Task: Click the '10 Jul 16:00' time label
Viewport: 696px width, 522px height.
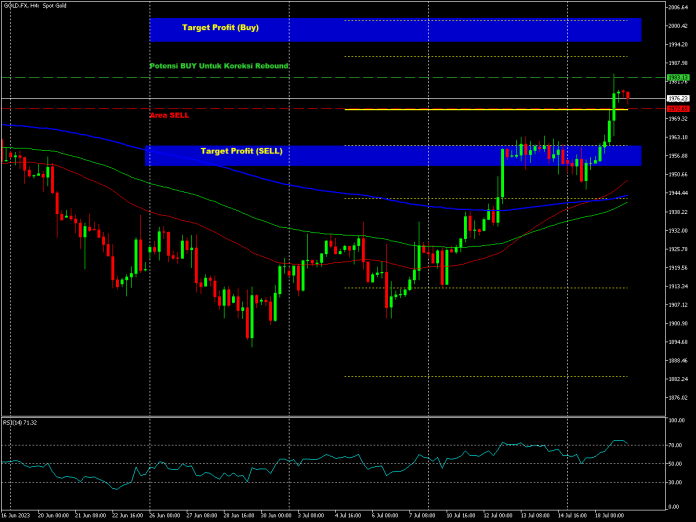Action: [x=461, y=515]
